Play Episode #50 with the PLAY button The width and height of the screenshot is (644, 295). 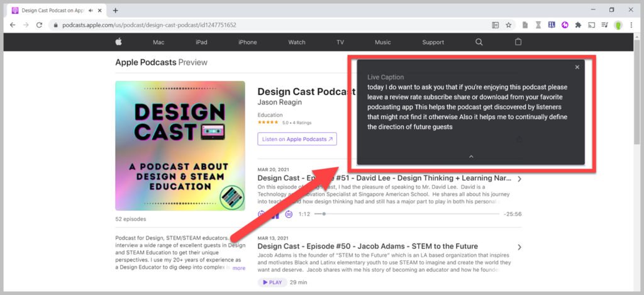272,282
